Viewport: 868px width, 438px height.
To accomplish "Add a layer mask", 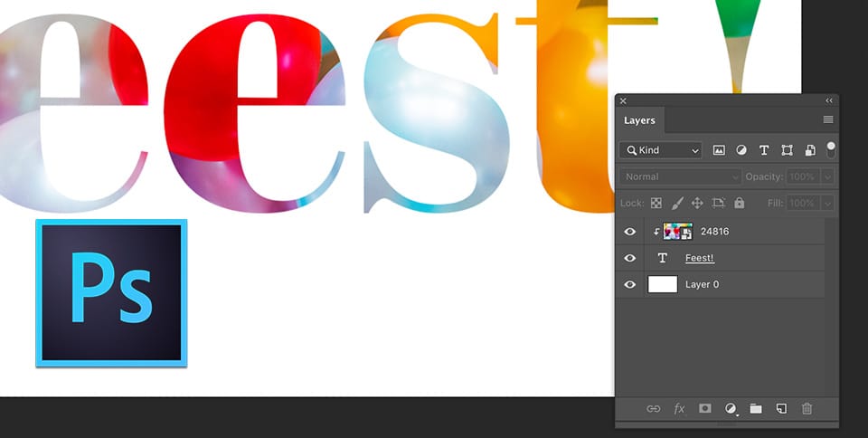I will [704, 409].
